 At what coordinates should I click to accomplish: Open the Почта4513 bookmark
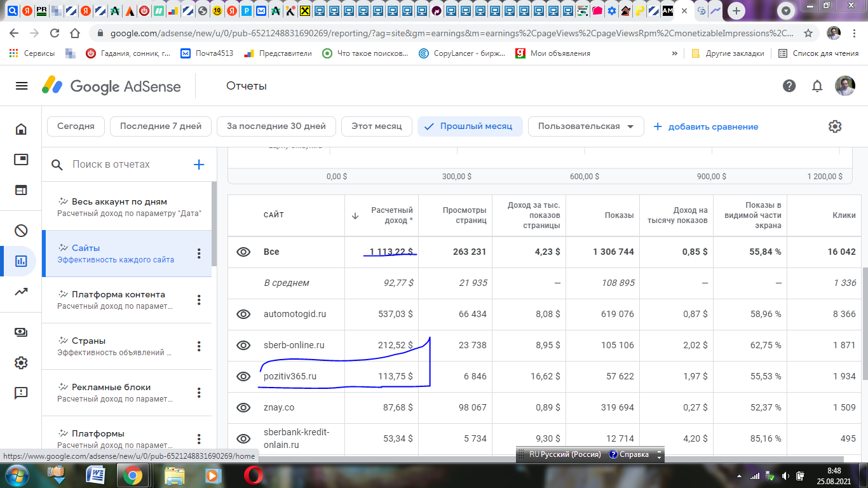click(207, 53)
